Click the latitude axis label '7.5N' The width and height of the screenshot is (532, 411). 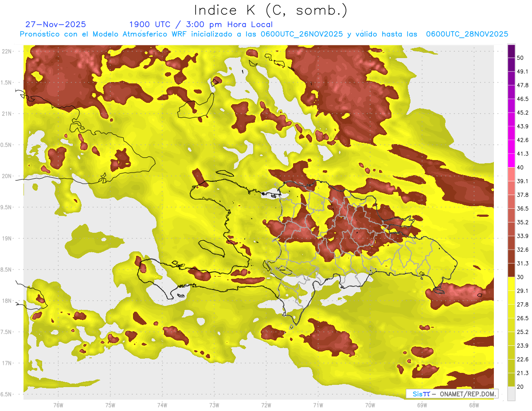7,333
